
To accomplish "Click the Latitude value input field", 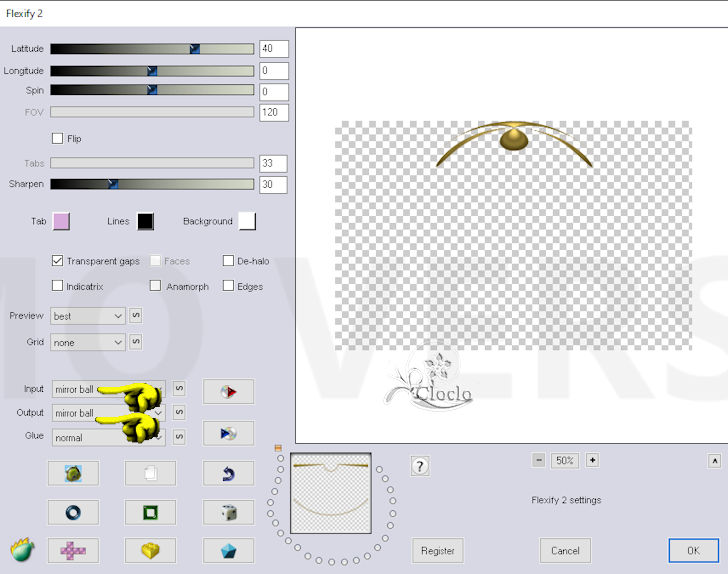I will coord(273,49).
